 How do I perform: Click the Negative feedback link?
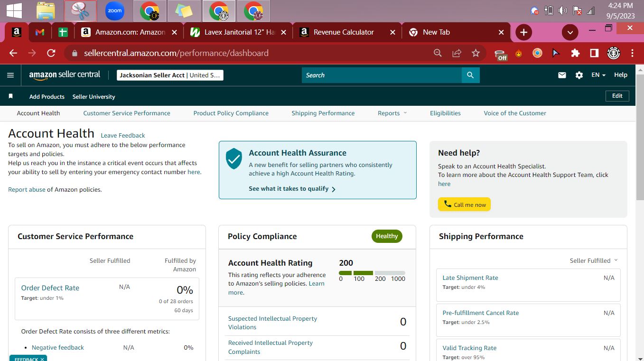[x=58, y=348]
